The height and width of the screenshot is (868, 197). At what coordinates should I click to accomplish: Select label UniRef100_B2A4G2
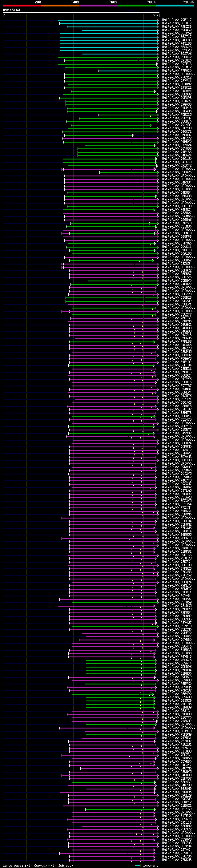click(x=177, y=782)
